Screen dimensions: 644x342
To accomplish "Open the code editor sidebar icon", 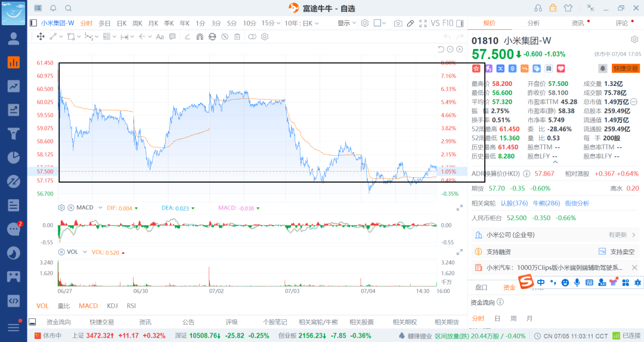I will click(x=14, y=300).
